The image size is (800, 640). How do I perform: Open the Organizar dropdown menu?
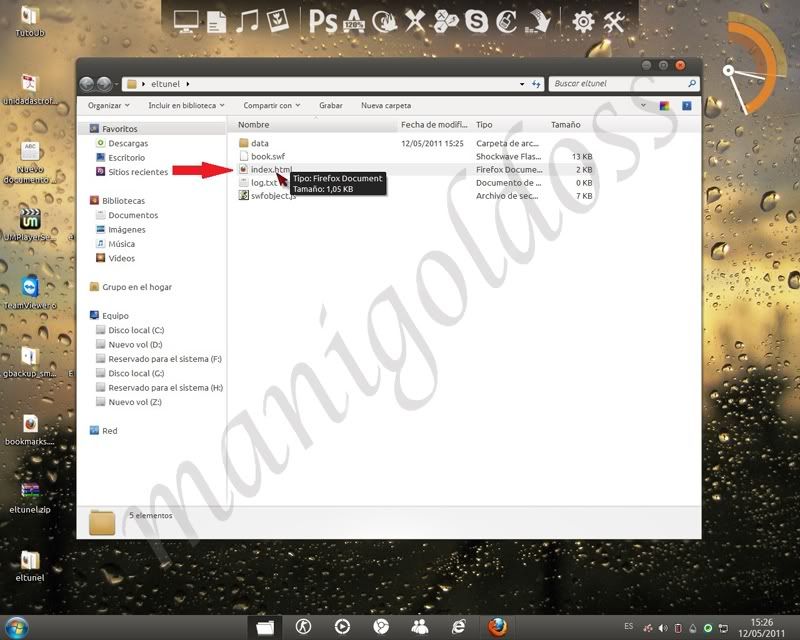click(109, 106)
